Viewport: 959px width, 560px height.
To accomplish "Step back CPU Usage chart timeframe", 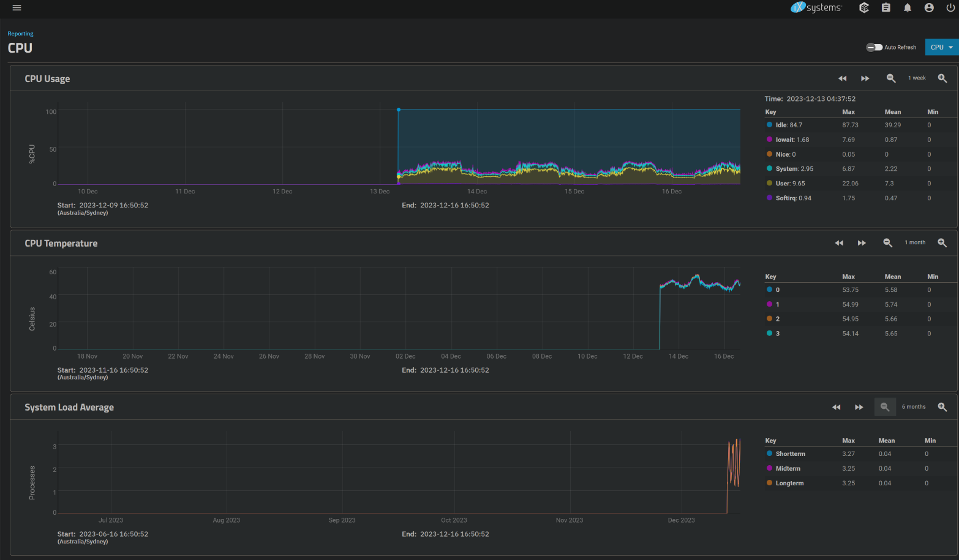I will tap(842, 78).
